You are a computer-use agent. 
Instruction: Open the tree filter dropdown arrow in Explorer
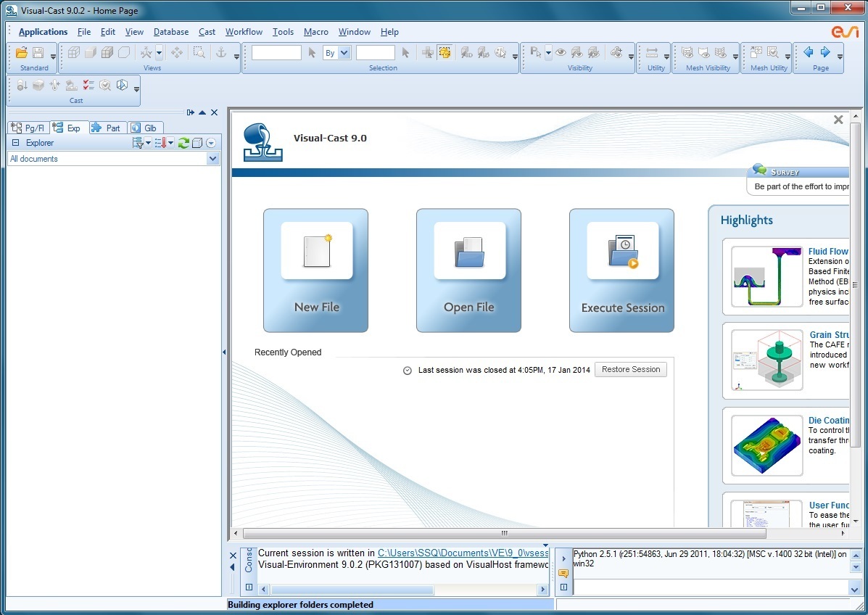[x=148, y=143]
